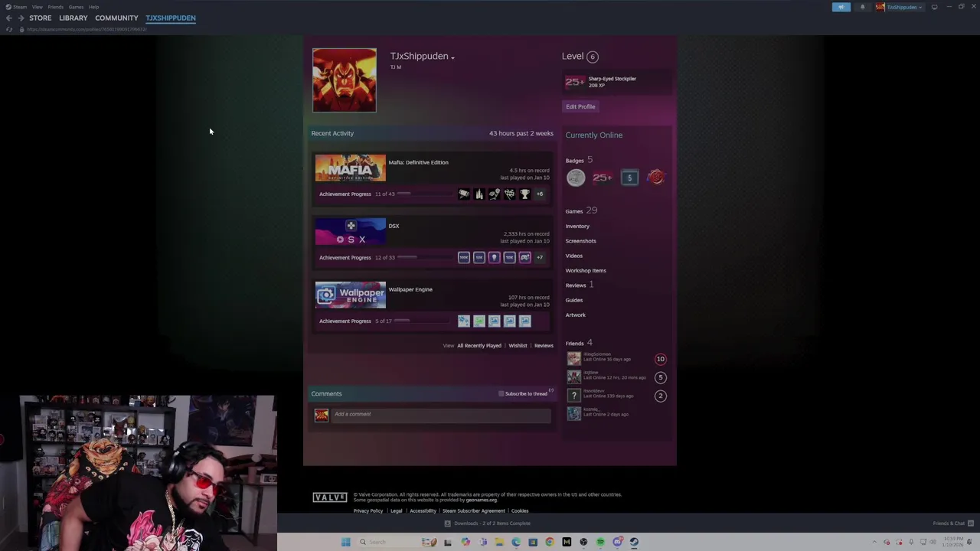This screenshot has height=551, width=980.
Task: Open Spotify from the taskbar
Action: click(600, 542)
